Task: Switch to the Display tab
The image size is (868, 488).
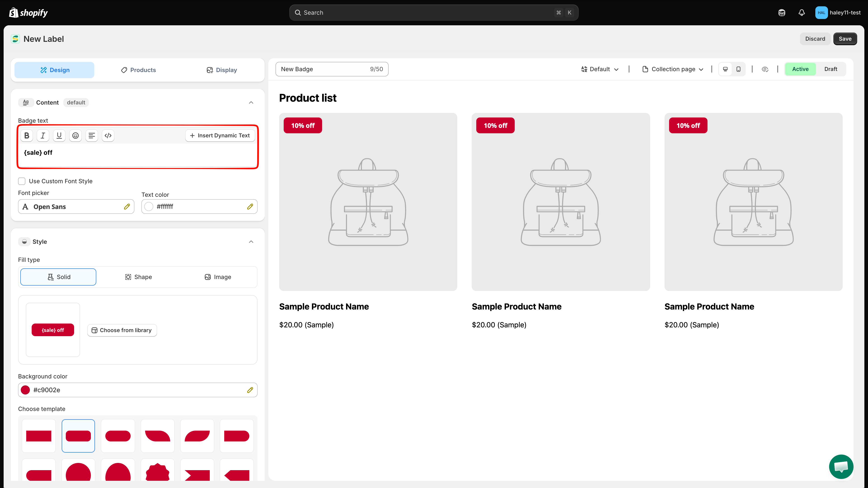Action: click(221, 70)
